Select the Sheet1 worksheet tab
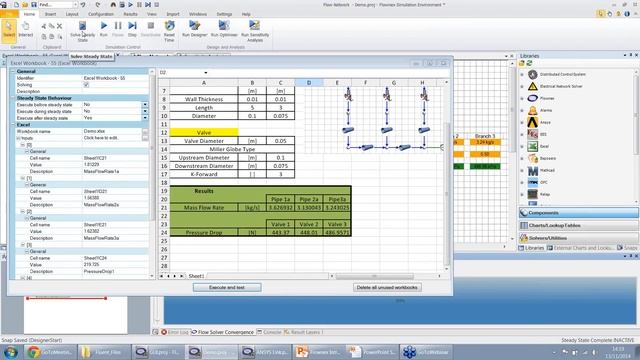640x360 pixels. pyautogui.click(x=196, y=276)
